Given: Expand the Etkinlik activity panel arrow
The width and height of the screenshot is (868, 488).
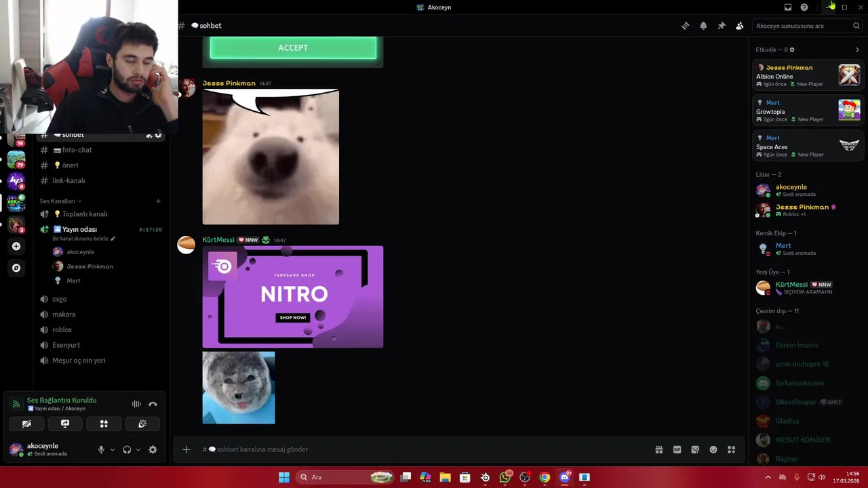Looking at the screenshot, I should point(857,49).
